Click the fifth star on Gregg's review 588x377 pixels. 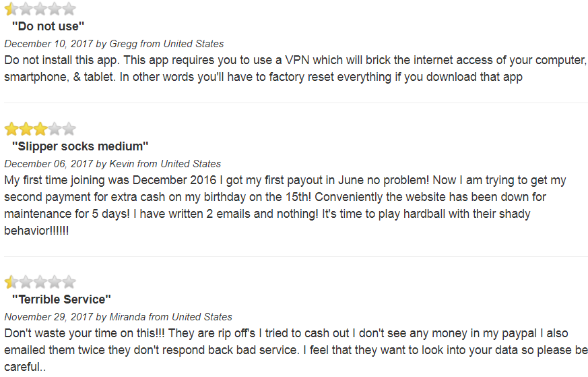tap(69, 9)
